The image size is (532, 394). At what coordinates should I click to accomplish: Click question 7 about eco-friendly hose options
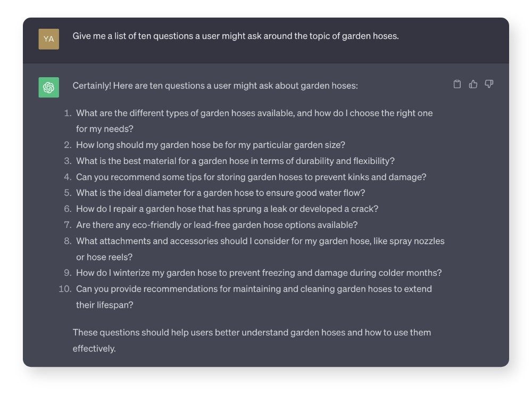[217, 225]
